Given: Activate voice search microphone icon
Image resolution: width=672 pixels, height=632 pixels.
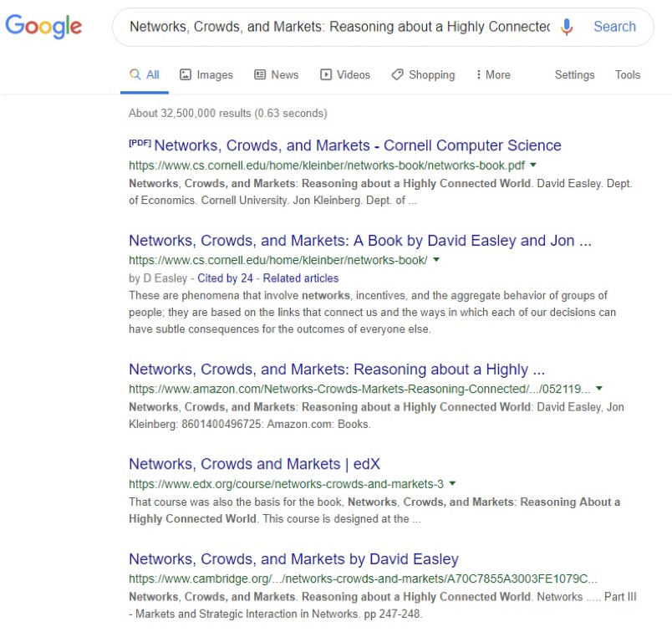Looking at the screenshot, I should pyautogui.click(x=566, y=27).
